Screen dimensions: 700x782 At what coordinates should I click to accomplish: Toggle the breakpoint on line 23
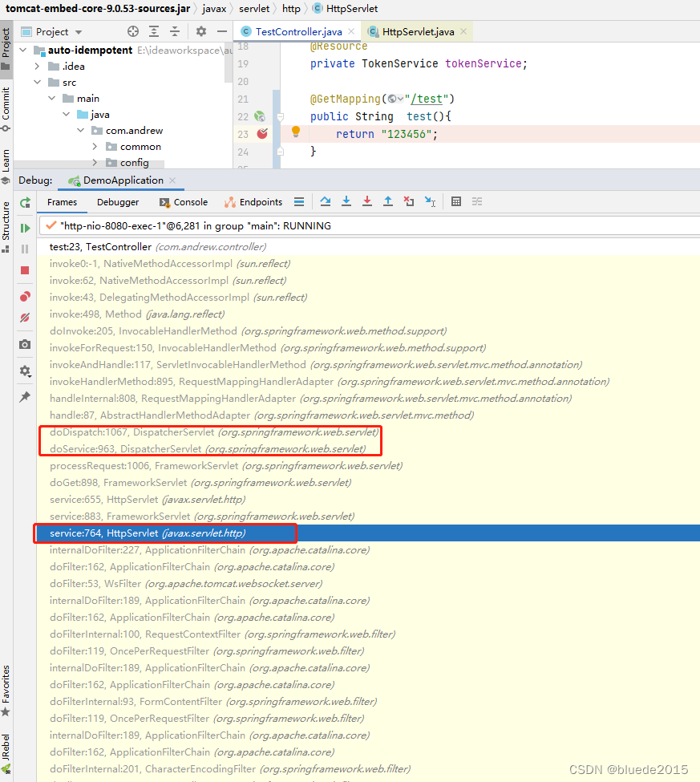coord(262,134)
